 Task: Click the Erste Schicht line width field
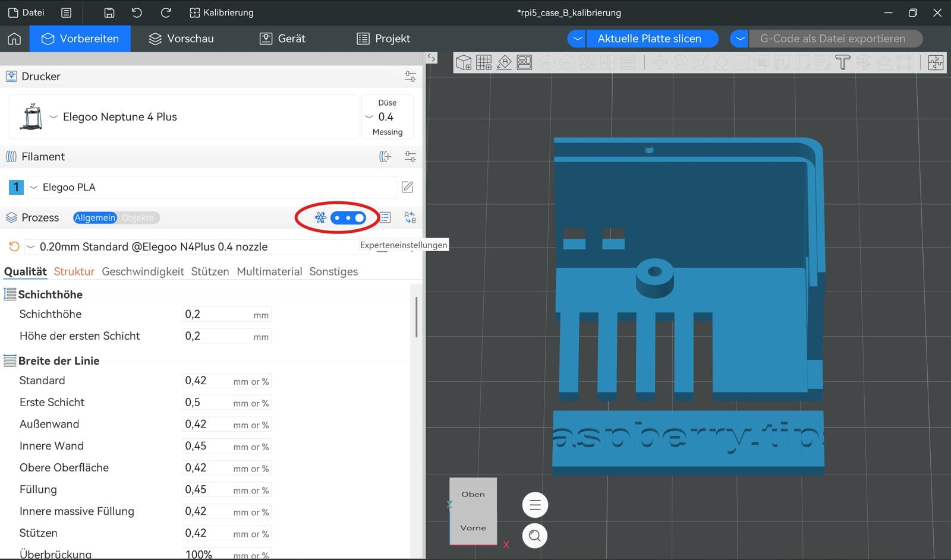point(226,403)
